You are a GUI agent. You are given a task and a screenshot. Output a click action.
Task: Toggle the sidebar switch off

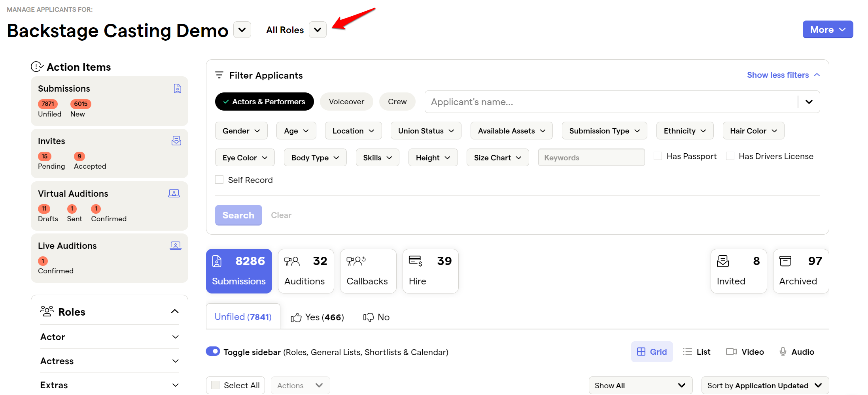[213, 351]
